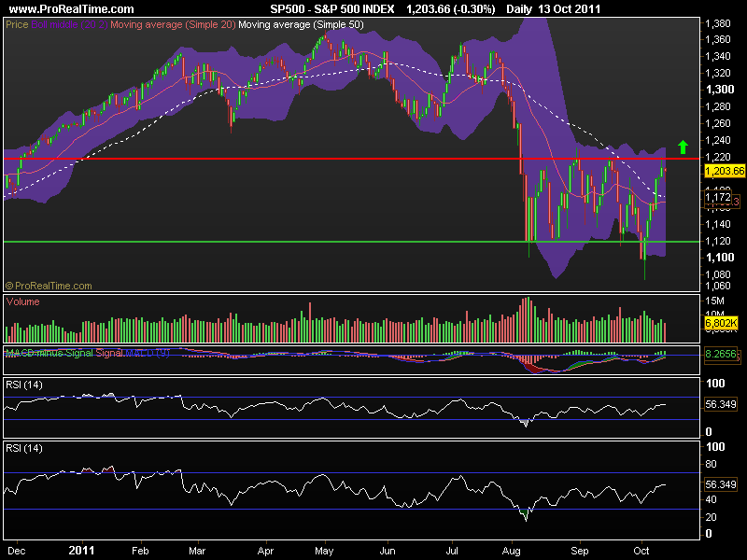Screen dimensions: 747x560
Task: Click the Feb label on time axis
Action: (140, 551)
